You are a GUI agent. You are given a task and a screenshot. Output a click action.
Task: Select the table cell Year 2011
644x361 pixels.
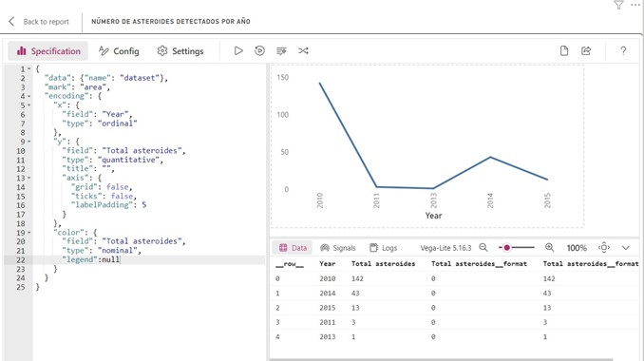coord(328,322)
